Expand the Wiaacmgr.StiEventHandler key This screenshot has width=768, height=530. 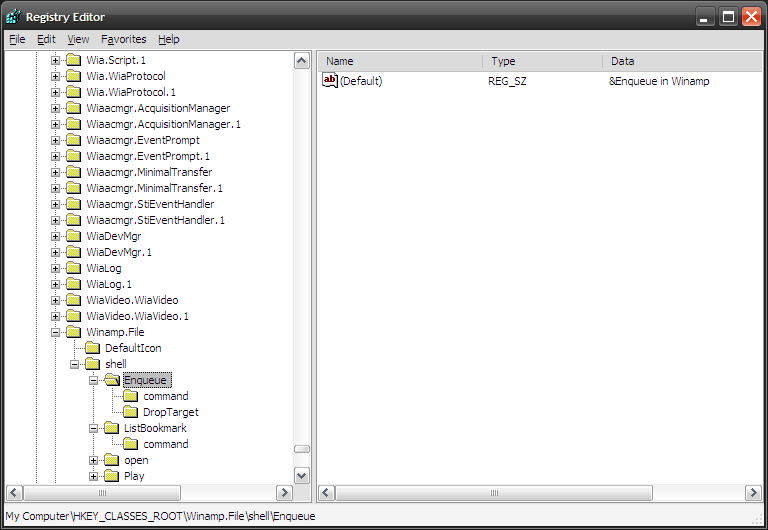55,205
